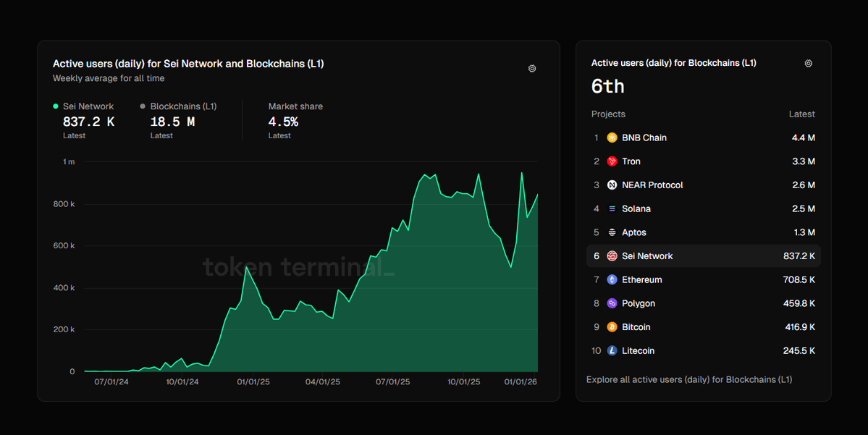
Task: Select the Ethereum project name
Action: 641,280
